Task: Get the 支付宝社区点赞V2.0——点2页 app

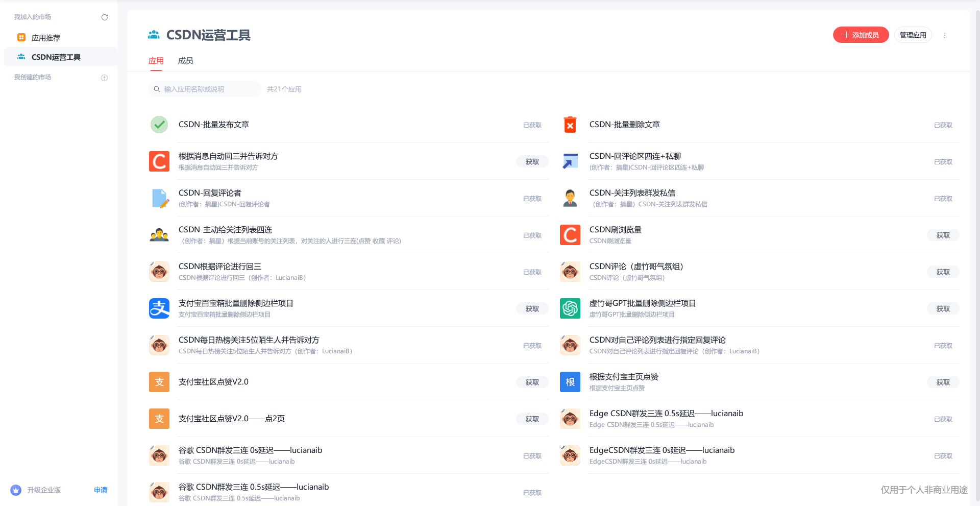Action: point(532,419)
